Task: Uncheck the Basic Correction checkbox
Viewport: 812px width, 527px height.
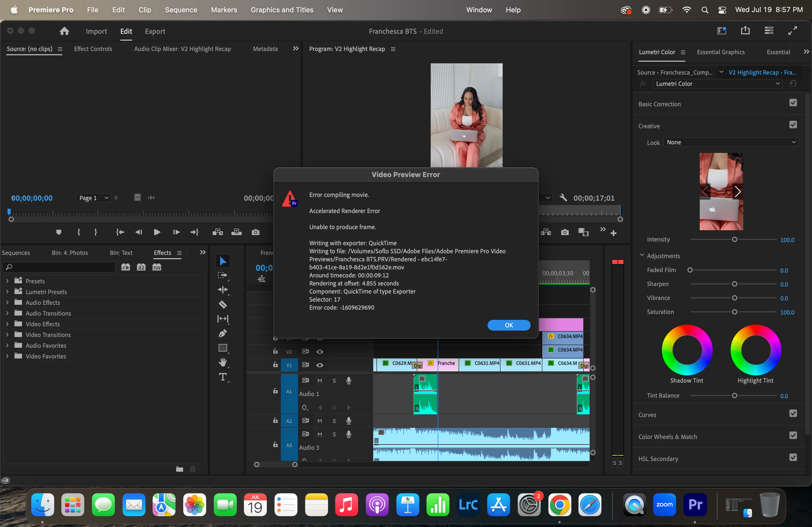Action: [793, 103]
